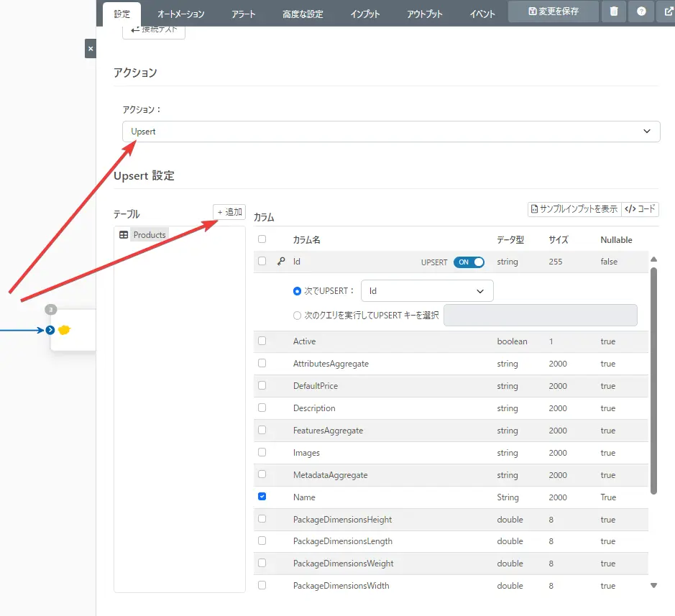Click the サイズ column header

[x=559, y=240]
